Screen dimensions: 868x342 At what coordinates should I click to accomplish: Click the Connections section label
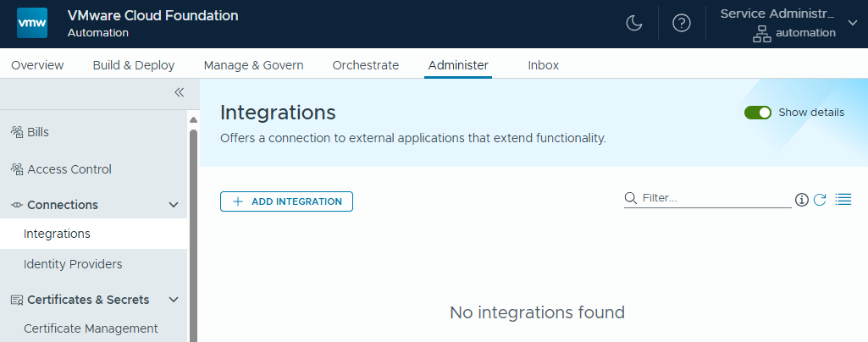click(x=63, y=205)
